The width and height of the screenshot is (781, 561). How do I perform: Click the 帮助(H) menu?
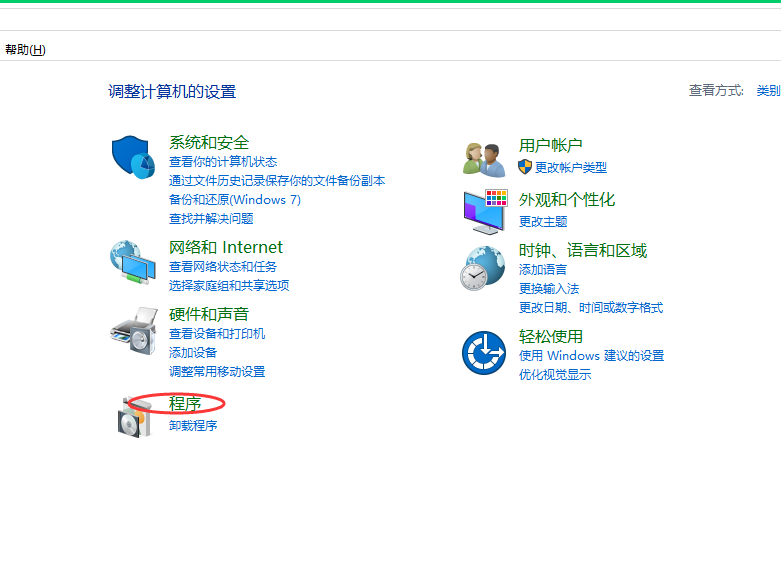coord(25,50)
